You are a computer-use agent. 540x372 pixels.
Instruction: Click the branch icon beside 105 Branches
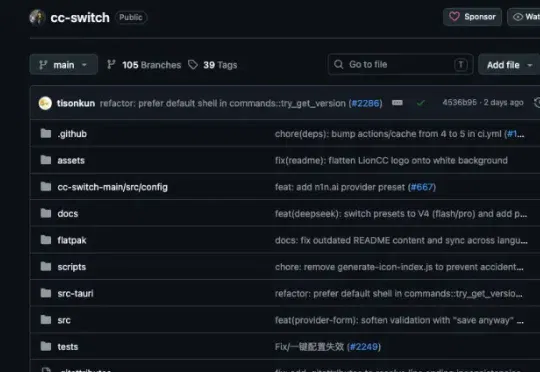pos(111,64)
